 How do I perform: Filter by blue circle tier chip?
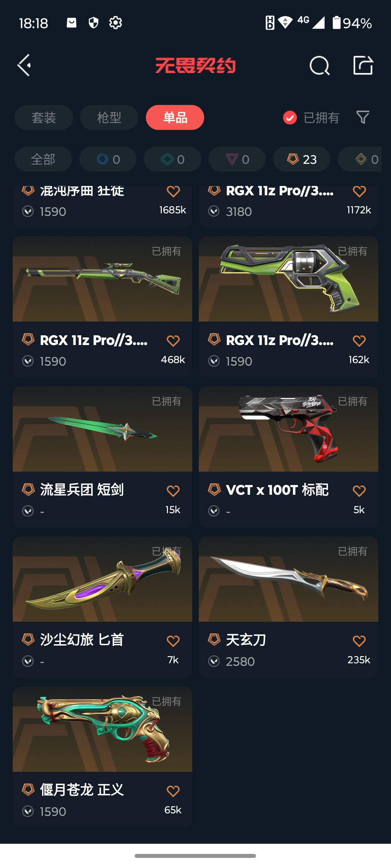[108, 159]
